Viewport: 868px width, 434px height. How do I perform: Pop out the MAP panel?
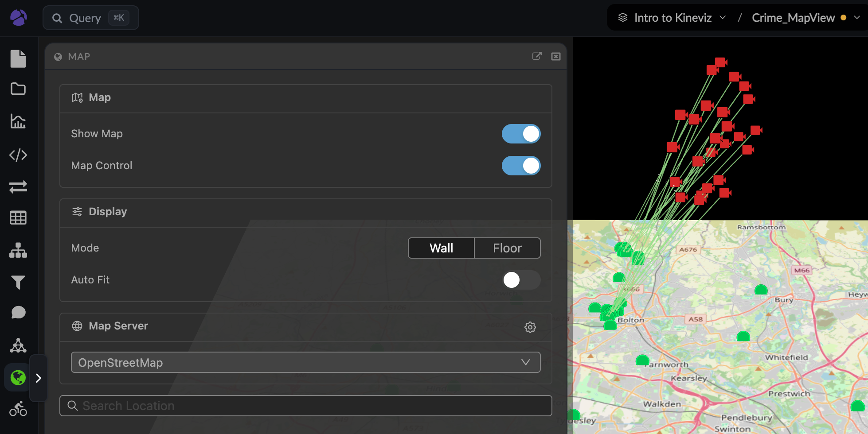pos(537,56)
